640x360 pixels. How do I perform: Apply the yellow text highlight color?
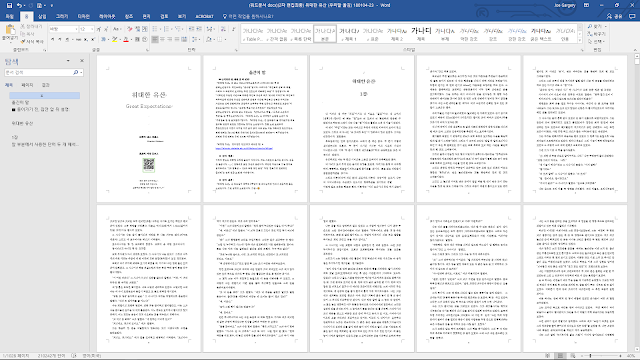pyautogui.click(x=115, y=40)
